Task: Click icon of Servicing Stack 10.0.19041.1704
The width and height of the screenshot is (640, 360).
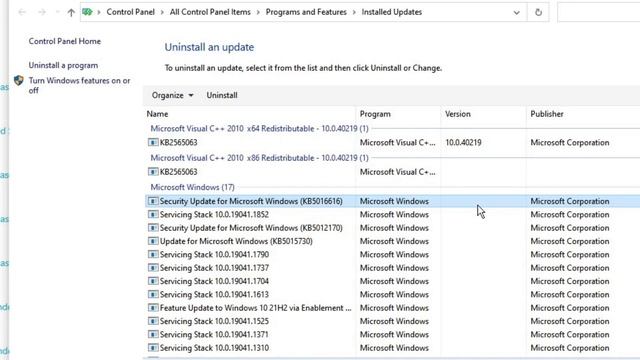Action: click(x=153, y=281)
